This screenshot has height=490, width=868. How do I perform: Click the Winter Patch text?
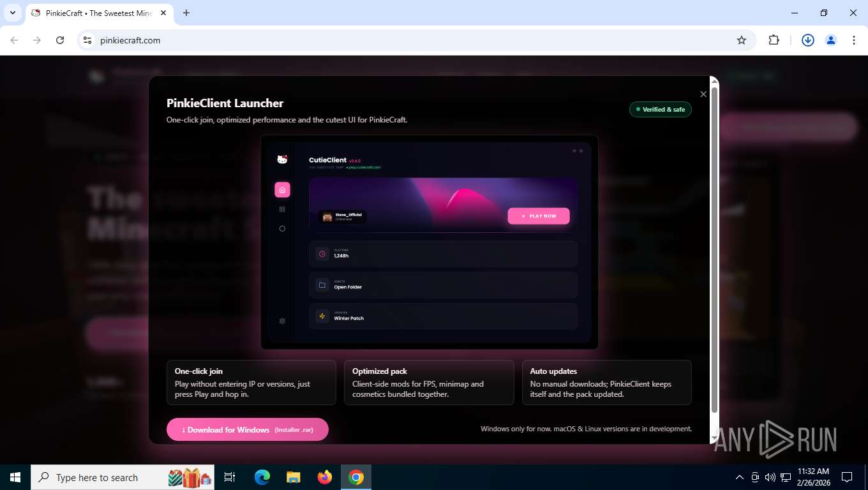(349, 318)
